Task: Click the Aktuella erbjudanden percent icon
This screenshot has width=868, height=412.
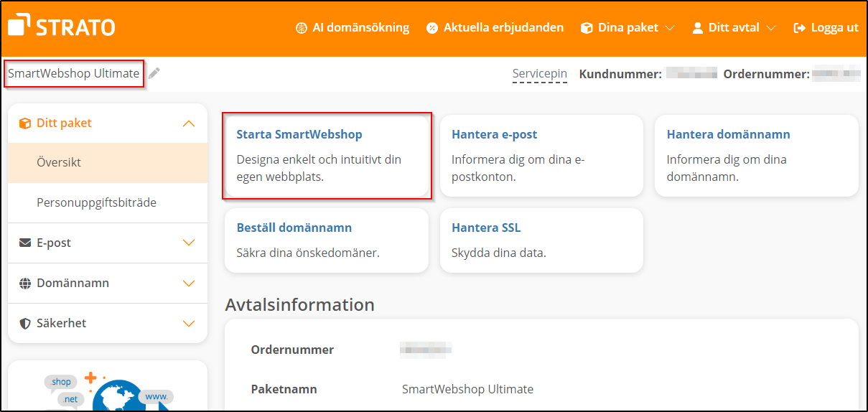Action: 432,28
